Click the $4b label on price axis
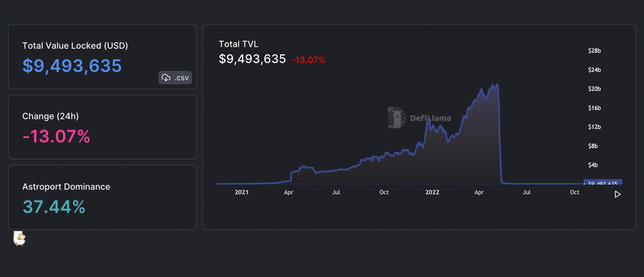The image size is (644, 277). pyautogui.click(x=594, y=165)
